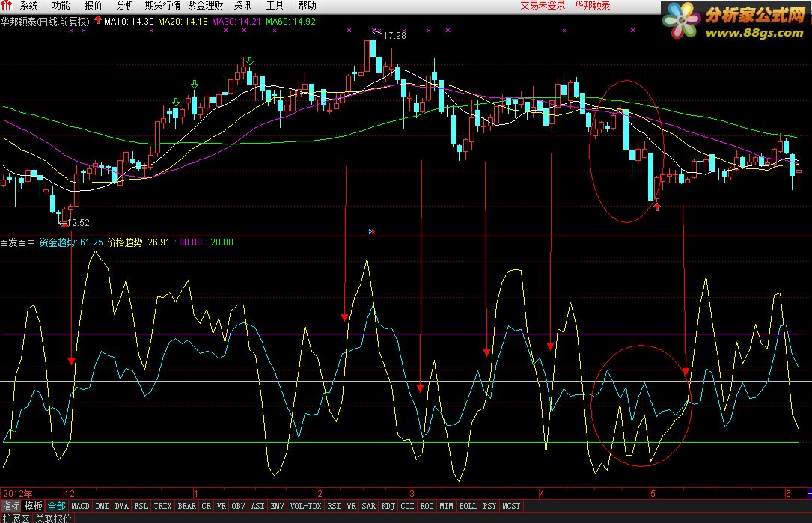Screen dimensions: 812x523
Task: Switch to PSY indicator
Action: pyautogui.click(x=490, y=506)
